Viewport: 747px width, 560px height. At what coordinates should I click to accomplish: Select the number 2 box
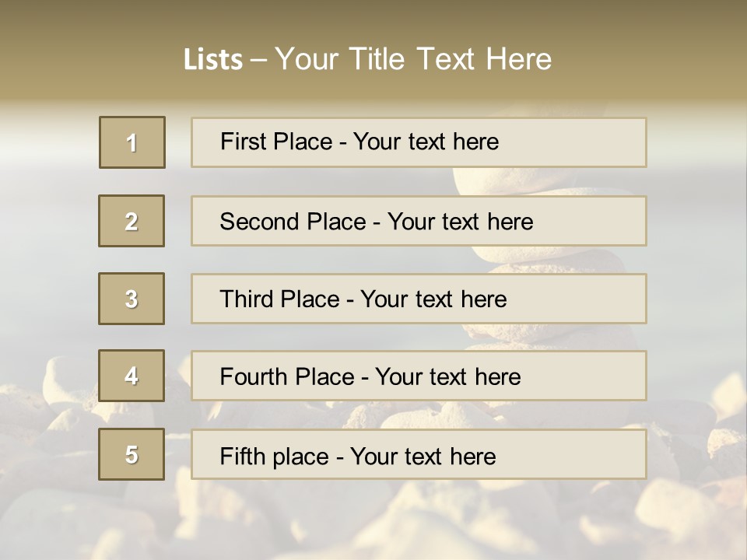click(x=132, y=221)
